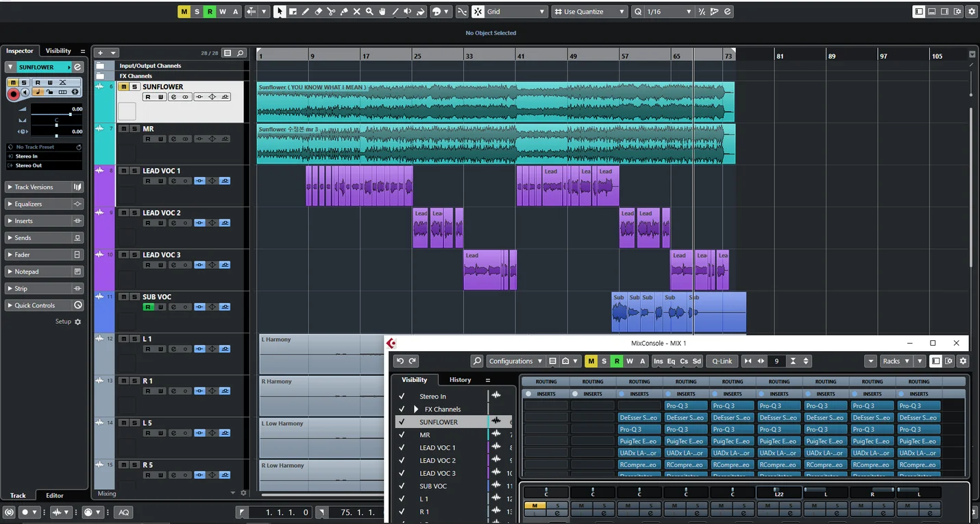
Task: Click Add Track plus button
Action: pyautogui.click(x=101, y=53)
